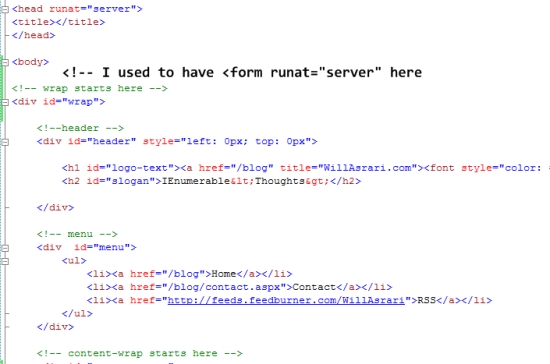The height and width of the screenshot is (364, 550).
Task: Click the font style color attribute
Action: [505, 168]
